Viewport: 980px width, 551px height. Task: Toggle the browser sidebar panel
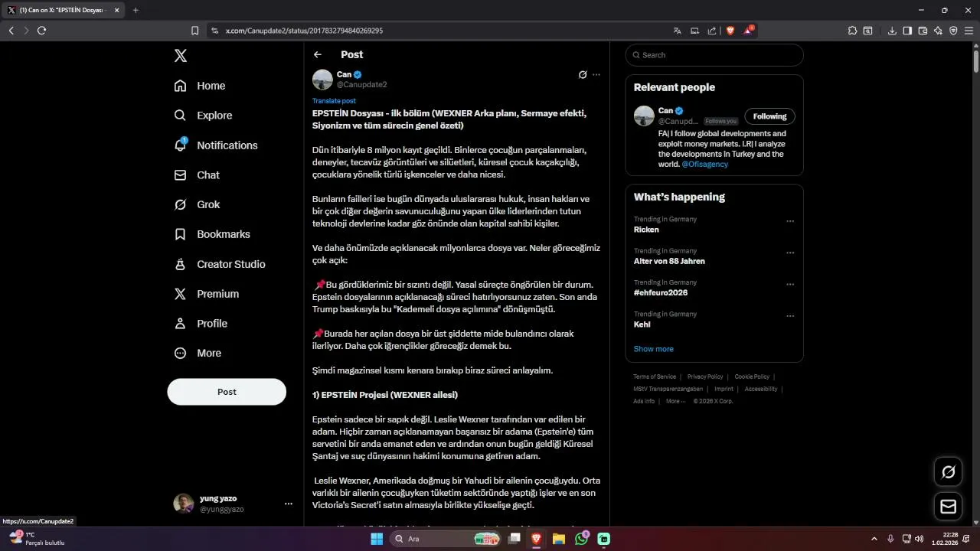(907, 31)
